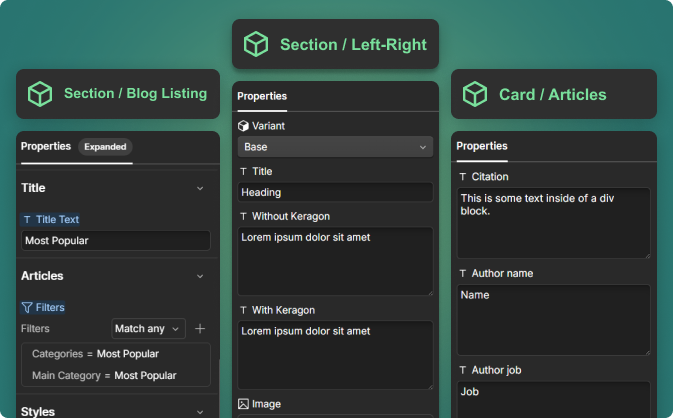
Task: Click the Image label text
Action: click(x=267, y=404)
